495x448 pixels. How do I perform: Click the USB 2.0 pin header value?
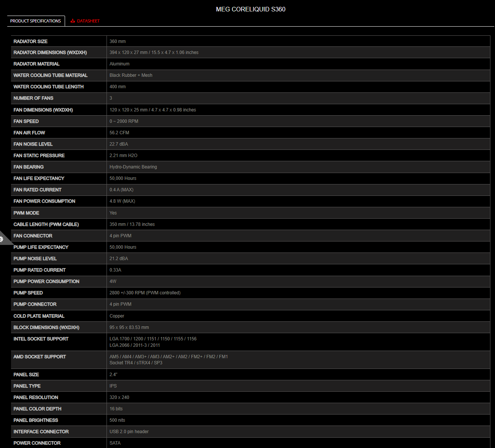click(x=129, y=432)
